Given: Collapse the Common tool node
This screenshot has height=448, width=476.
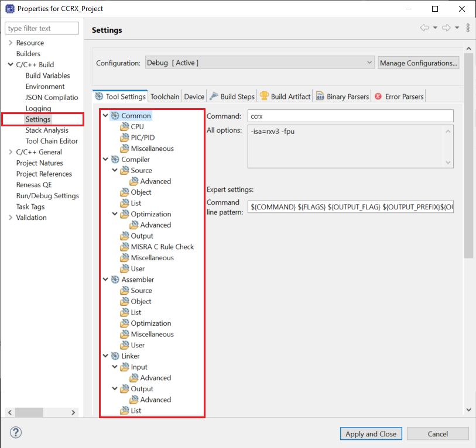Looking at the screenshot, I should pos(105,115).
